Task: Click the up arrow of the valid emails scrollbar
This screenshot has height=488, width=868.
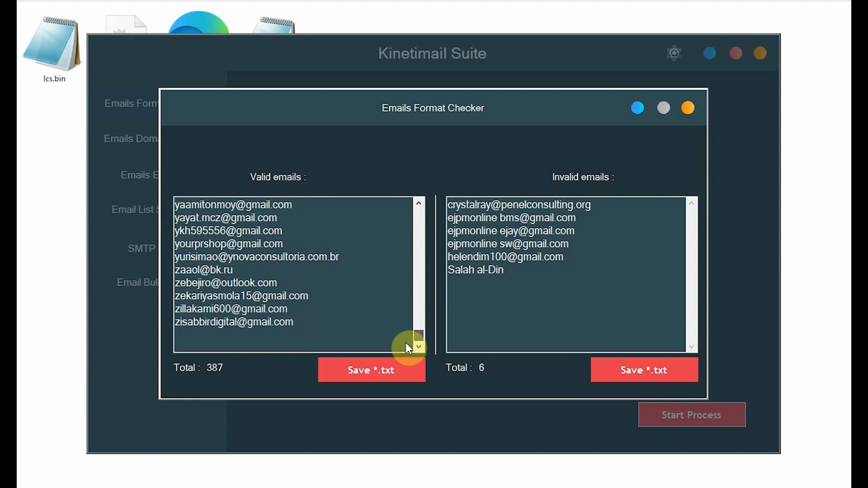Action: (419, 203)
